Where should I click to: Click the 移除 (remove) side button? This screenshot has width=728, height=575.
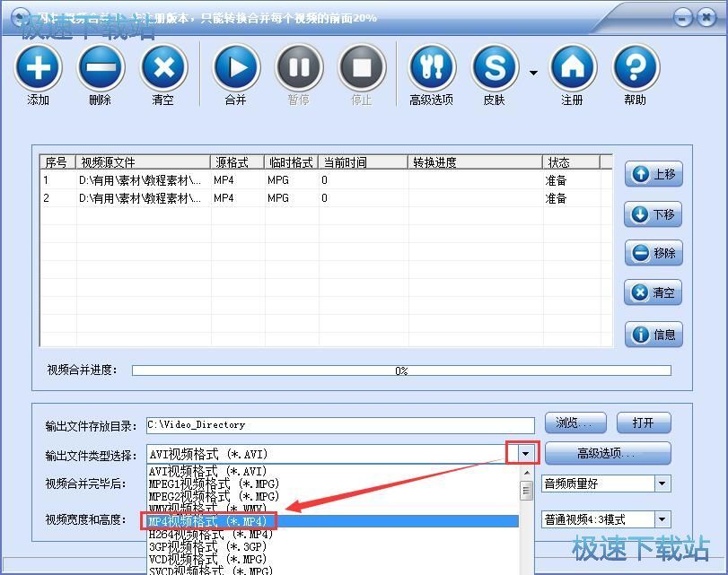pos(653,253)
